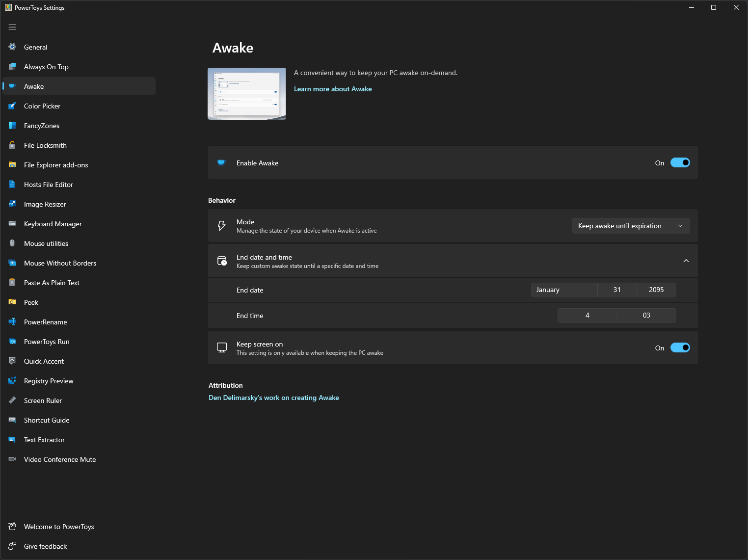
Task: Click the Welcome to PowerToys icon
Action: [x=12, y=526]
